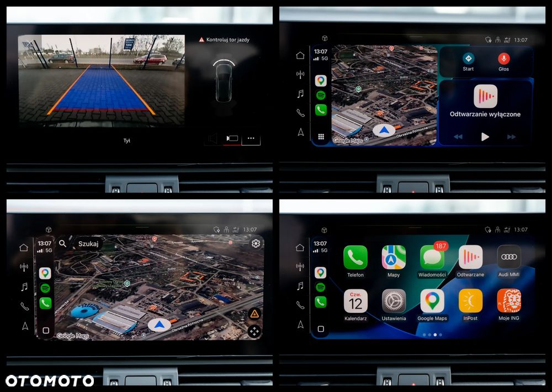Select the page indicator dots under the app grid
Screen dimensions: 552x392
[433, 335]
